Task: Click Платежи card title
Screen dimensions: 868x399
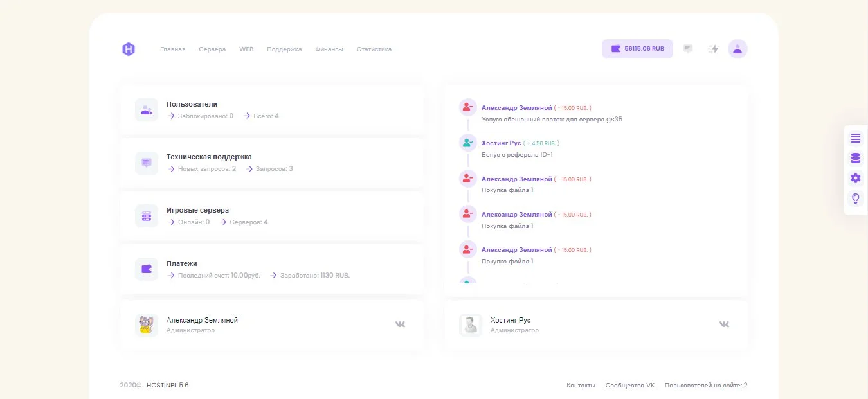Action: (182, 263)
